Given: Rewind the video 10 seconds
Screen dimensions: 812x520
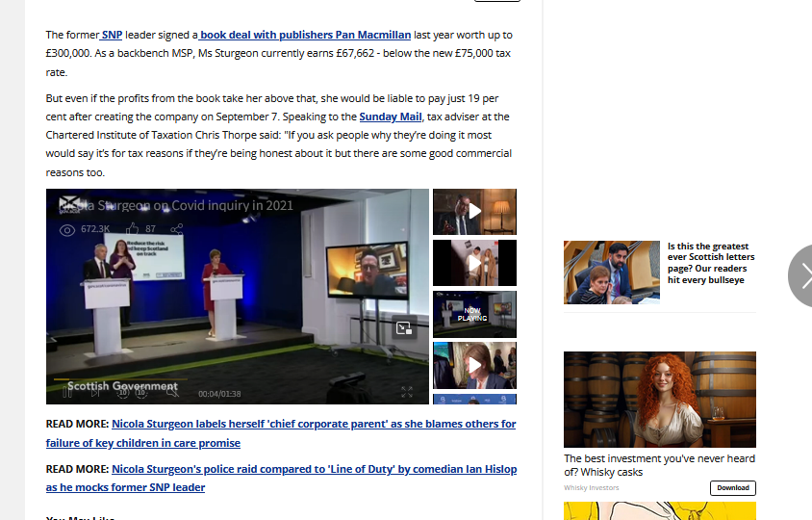Looking at the screenshot, I should point(123,393).
